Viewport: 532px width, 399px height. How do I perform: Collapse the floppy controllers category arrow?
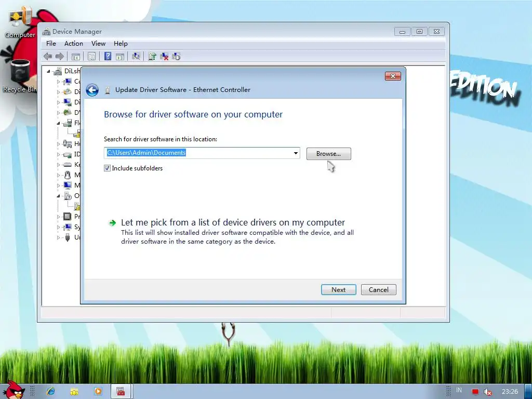58,123
